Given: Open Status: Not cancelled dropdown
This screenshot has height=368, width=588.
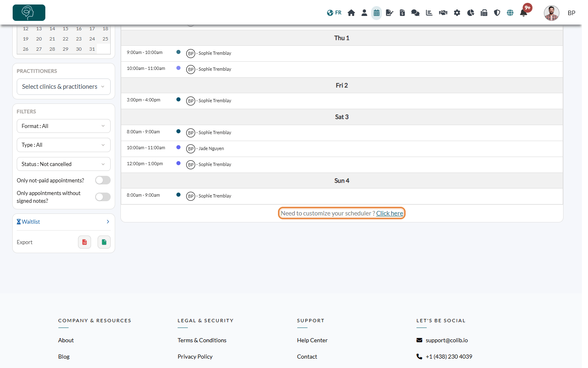Looking at the screenshot, I should click(x=64, y=164).
